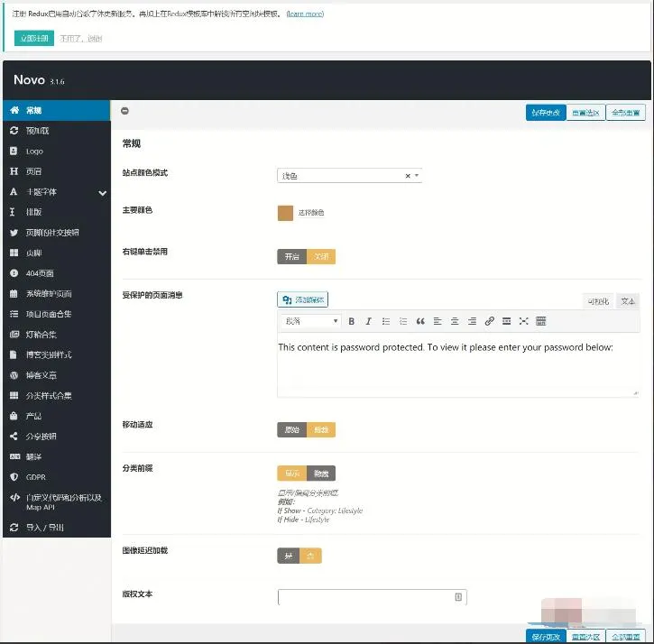The height and width of the screenshot is (644, 654).
Task: Open the Logo section in sidebar
Action: [x=34, y=152]
